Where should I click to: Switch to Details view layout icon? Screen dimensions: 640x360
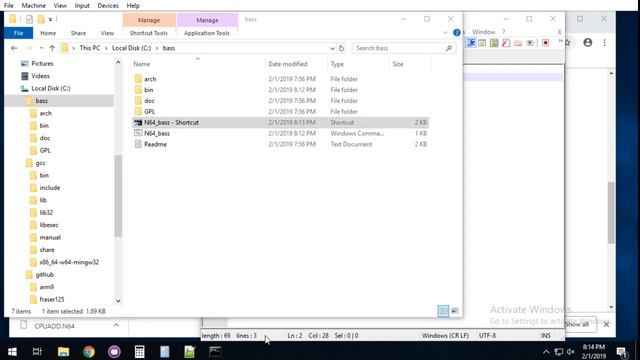pos(443,311)
